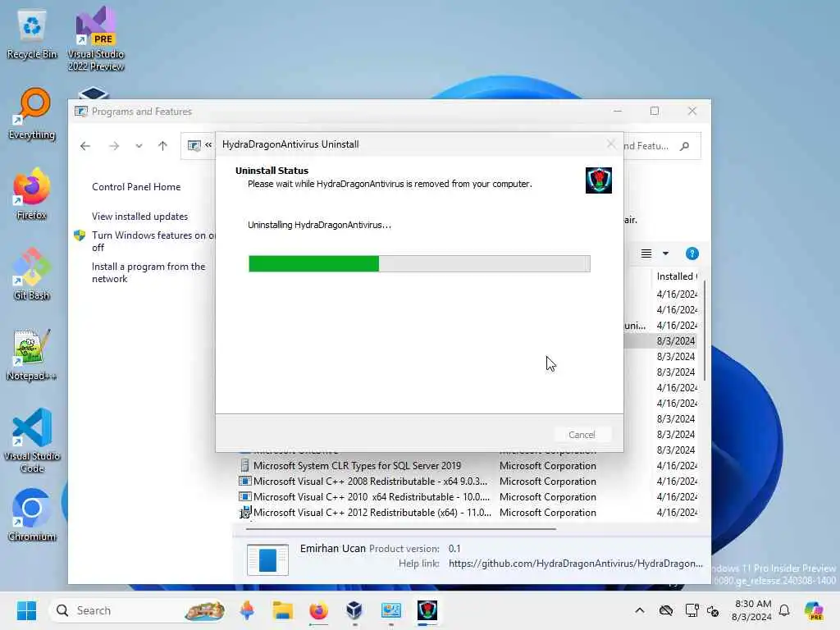This screenshot has height=630, width=840.
Task: Open File Explorer from the taskbar
Action: click(282, 610)
